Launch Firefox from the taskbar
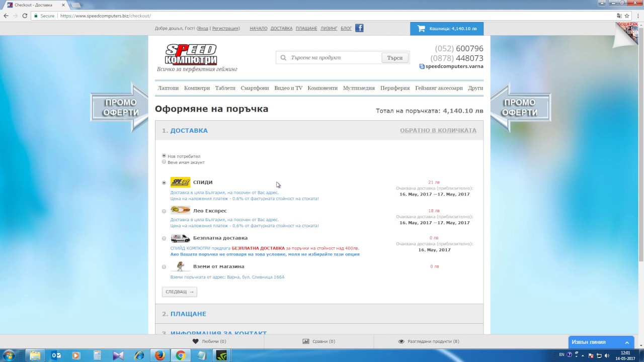Screen dimensions: 644x362 [x=159, y=355]
